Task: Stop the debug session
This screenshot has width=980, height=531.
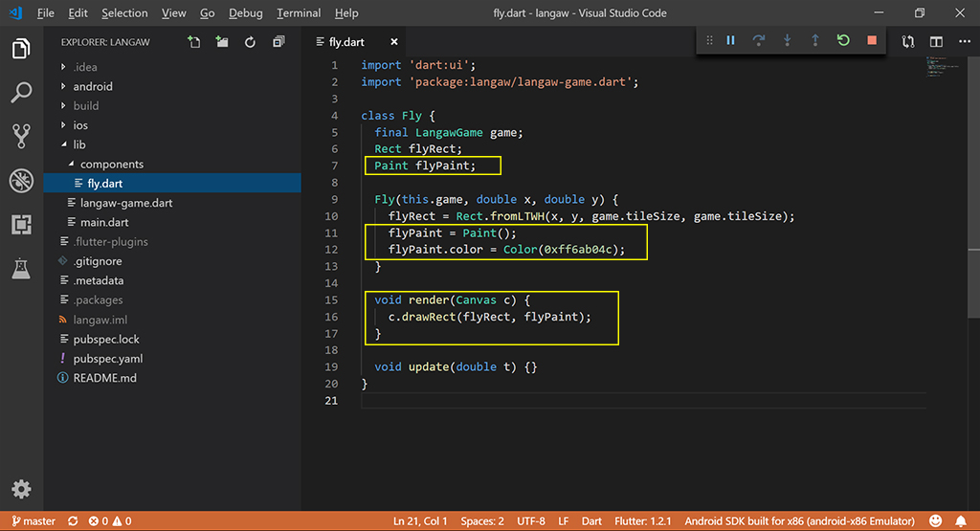Action: point(871,40)
